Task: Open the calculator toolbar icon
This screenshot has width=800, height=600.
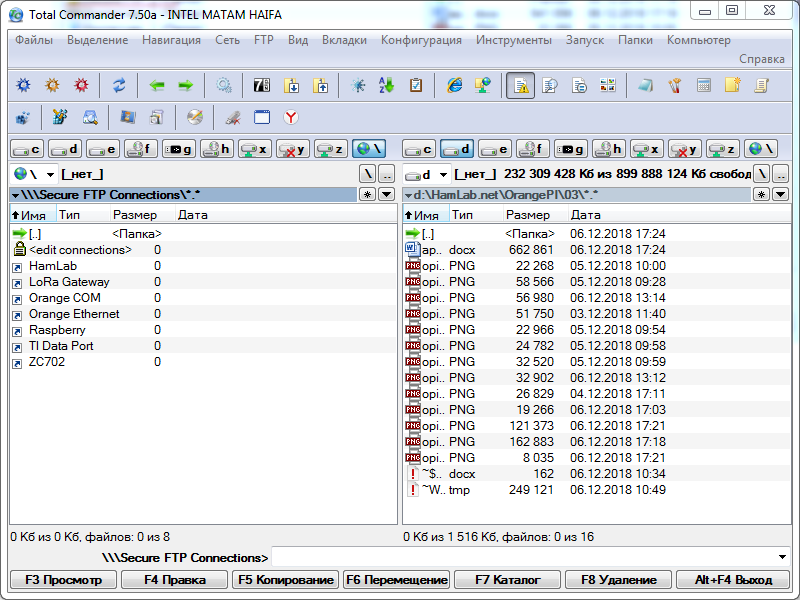Action: (x=704, y=85)
